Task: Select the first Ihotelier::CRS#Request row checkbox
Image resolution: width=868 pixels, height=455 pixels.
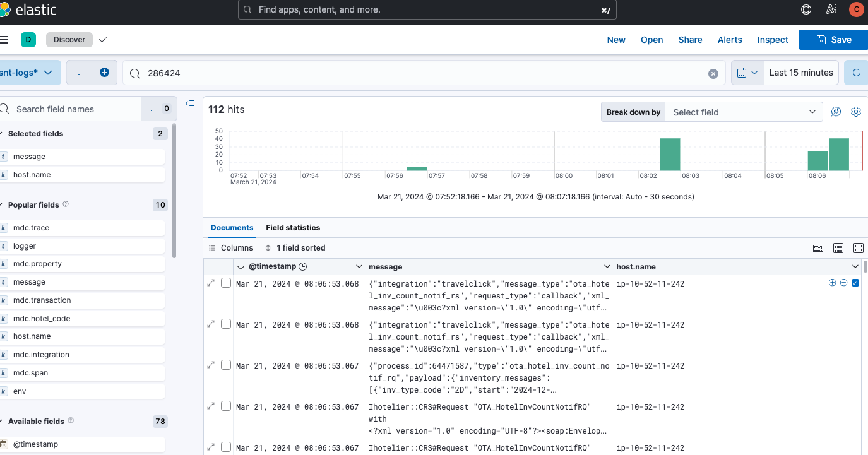Action: click(226, 406)
